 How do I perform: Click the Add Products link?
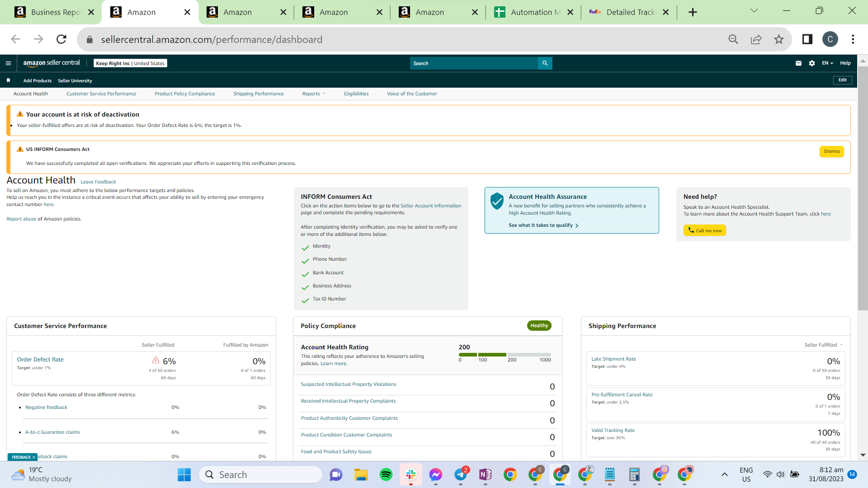click(x=38, y=80)
